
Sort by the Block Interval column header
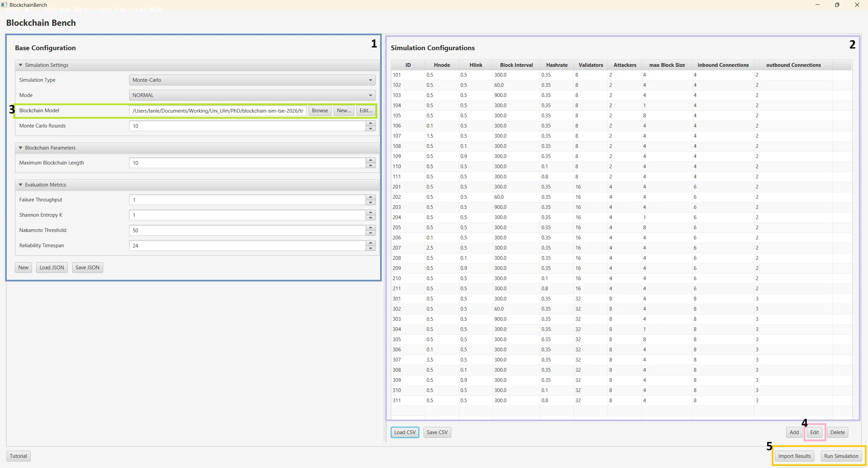(516, 65)
